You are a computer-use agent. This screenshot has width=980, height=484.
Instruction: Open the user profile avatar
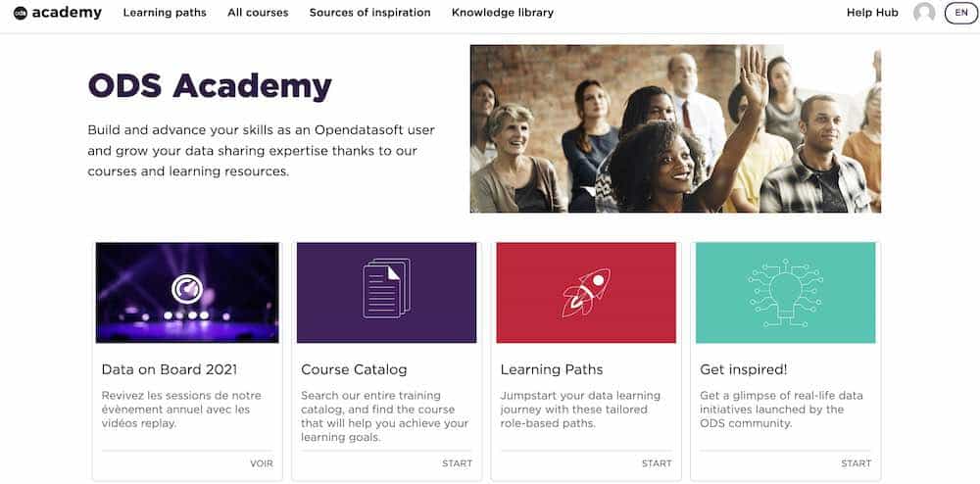pyautogui.click(x=923, y=13)
